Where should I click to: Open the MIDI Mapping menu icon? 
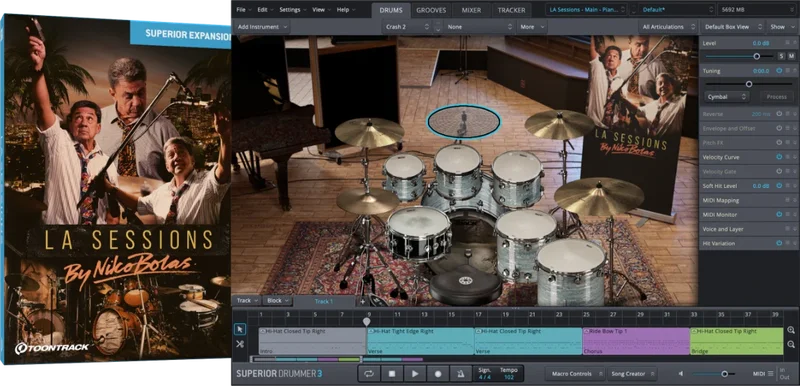(787, 200)
